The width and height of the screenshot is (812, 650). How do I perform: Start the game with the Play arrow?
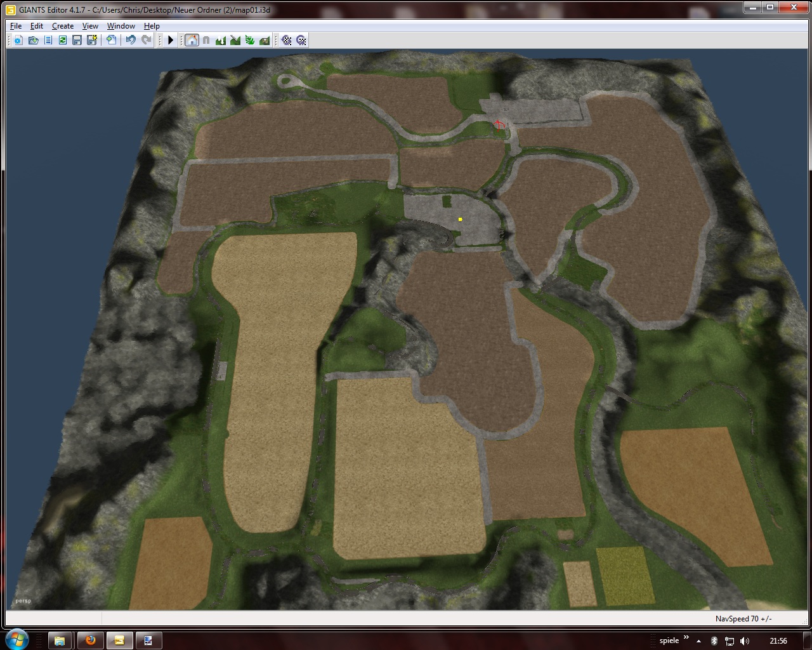coord(171,40)
